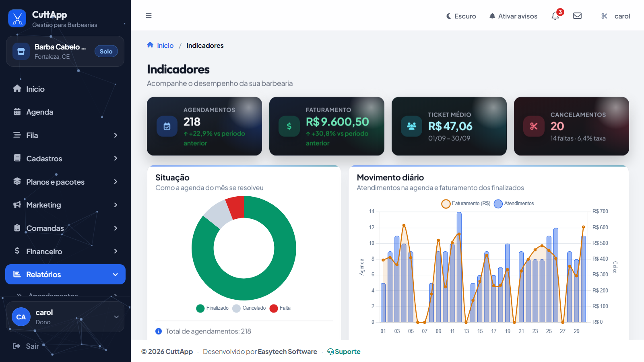Screen dimensions: 644x362
Task: Click the scissors icon beside carol
Action: point(604,16)
